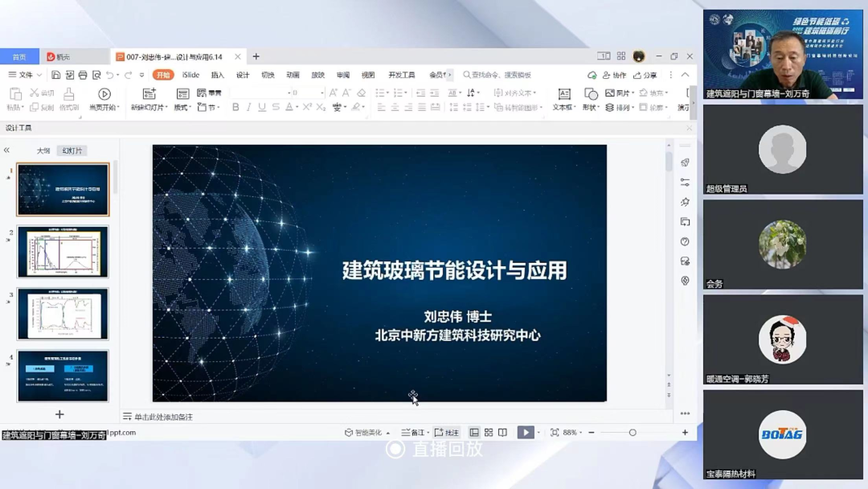This screenshot has width=868, height=489.
Task: Switch to the 插入 ribbon tab
Action: click(219, 74)
